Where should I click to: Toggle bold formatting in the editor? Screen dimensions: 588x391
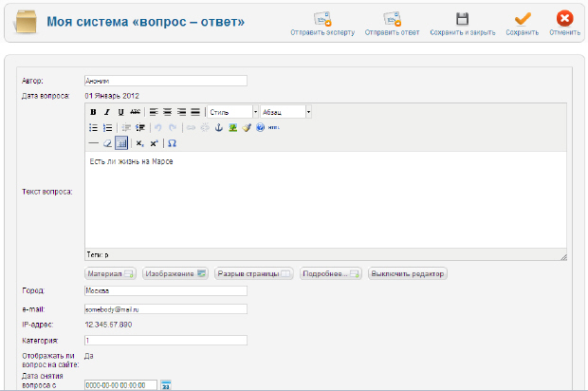[x=93, y=112]
